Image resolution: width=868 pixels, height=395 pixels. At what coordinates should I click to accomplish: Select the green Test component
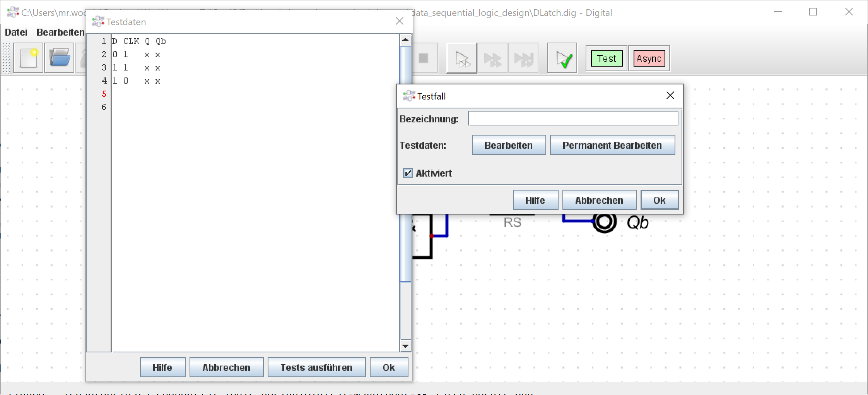(x=606, y=58)
